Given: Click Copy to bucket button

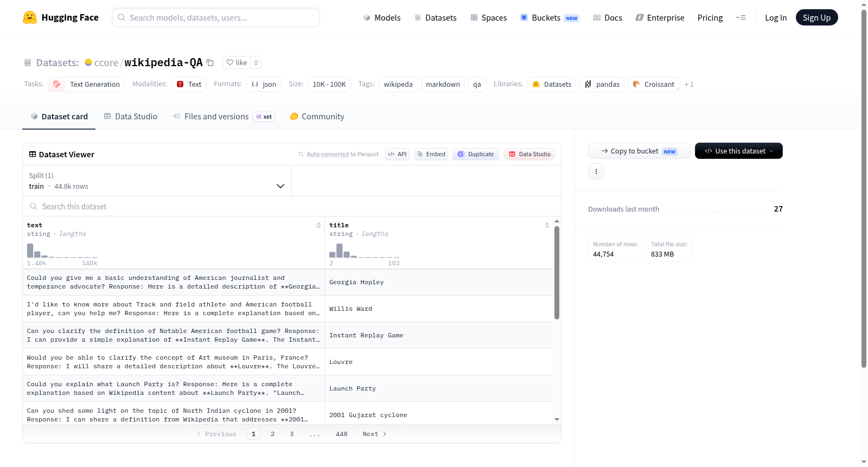Looking at the screenshot, I should (x=639, y=151).
